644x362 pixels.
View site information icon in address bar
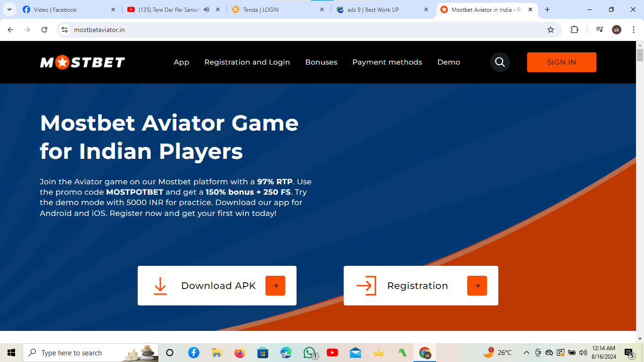(x=65, y=30)
